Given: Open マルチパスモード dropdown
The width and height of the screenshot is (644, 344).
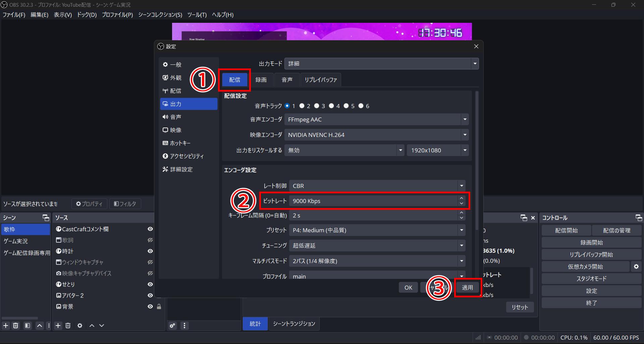Looking at the screenshot, I should coord(377,261).
